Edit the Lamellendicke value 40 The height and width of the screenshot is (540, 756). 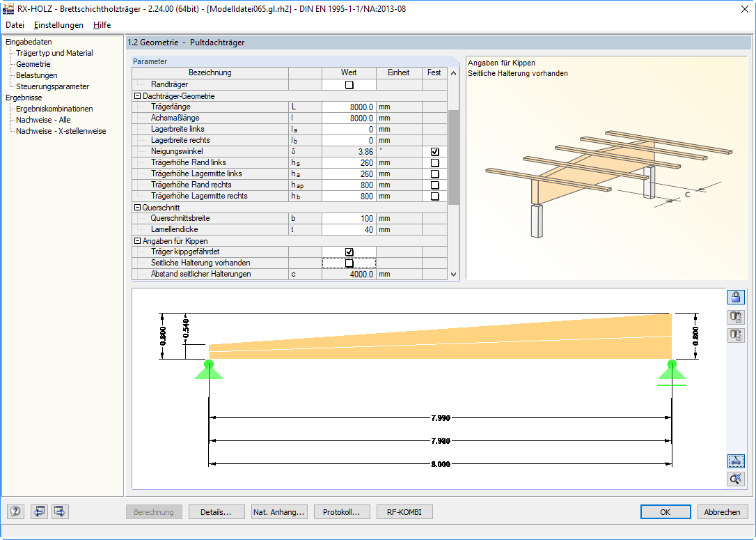(x=349, y=230)
